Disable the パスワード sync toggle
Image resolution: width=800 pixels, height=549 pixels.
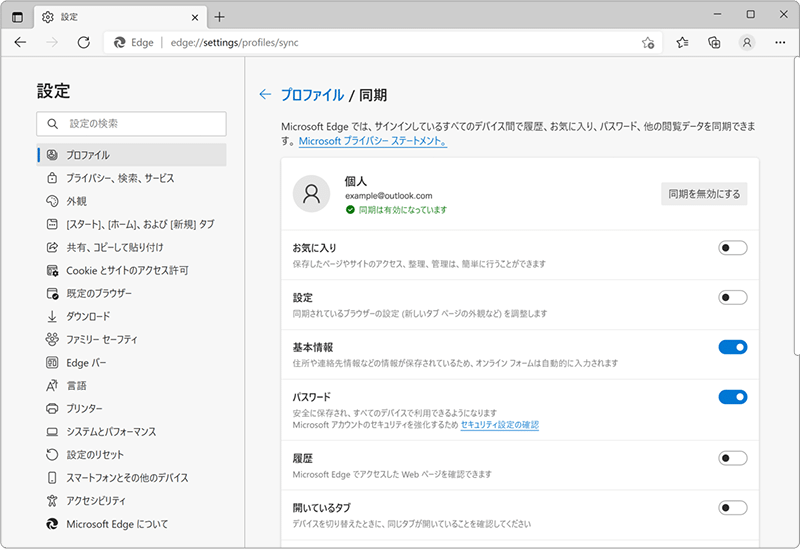tap(733, 397)
